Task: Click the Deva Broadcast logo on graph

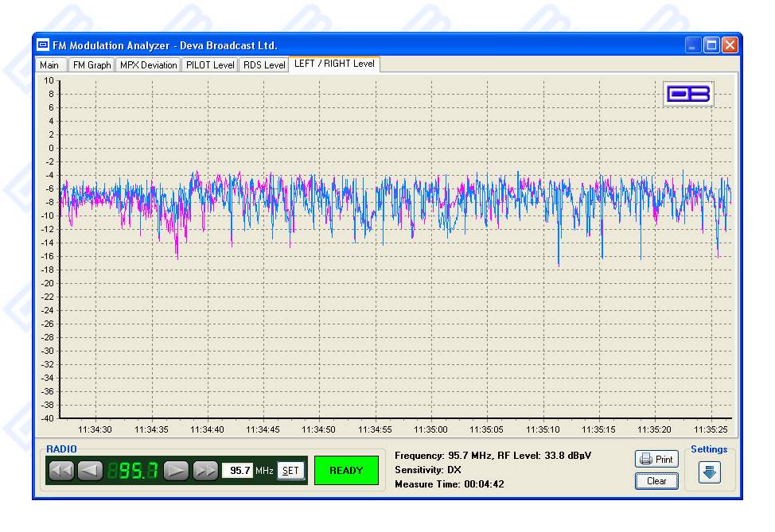Action: click(x=688, y=94)
